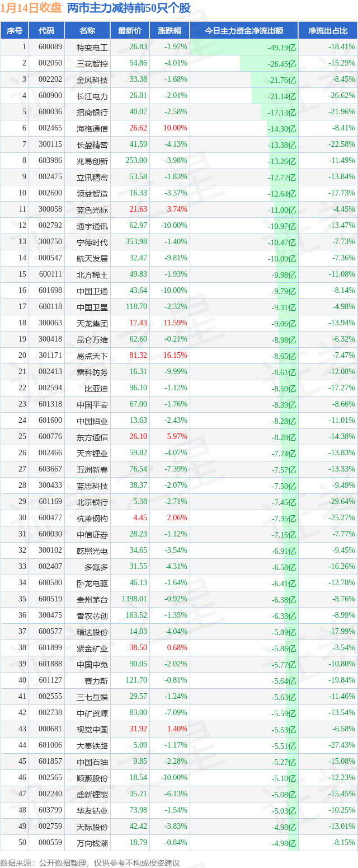Click the 1月14日收盘 date heading
The image size is (358, 868).
point(32,8)
